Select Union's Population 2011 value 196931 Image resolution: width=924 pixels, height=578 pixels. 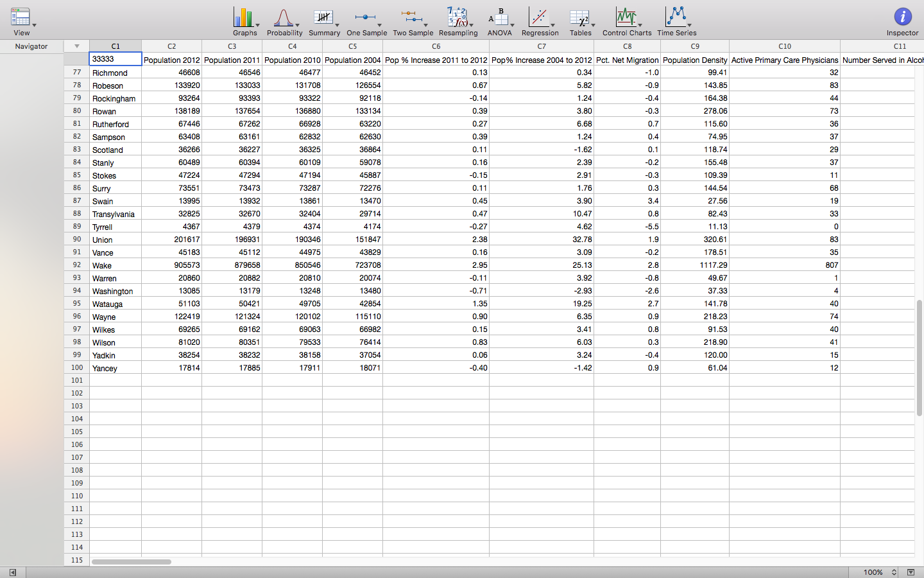(x=232, y=240)
